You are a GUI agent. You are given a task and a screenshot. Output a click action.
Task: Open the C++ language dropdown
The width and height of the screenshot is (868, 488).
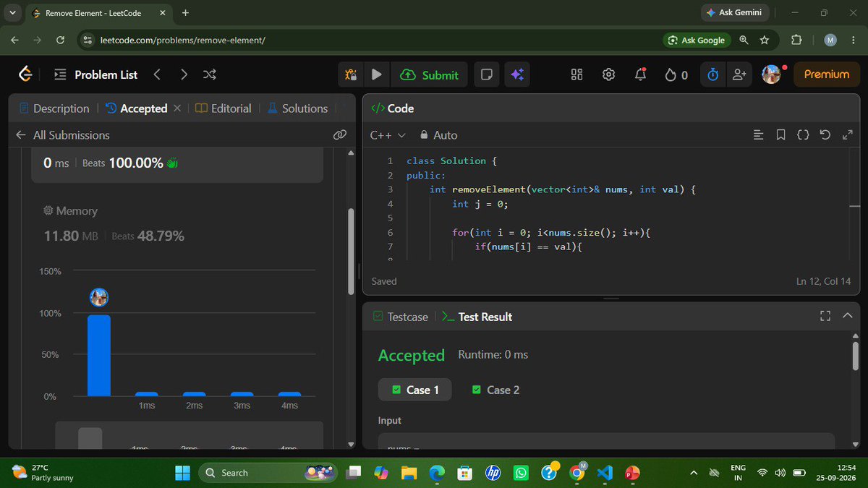[388, 135]
